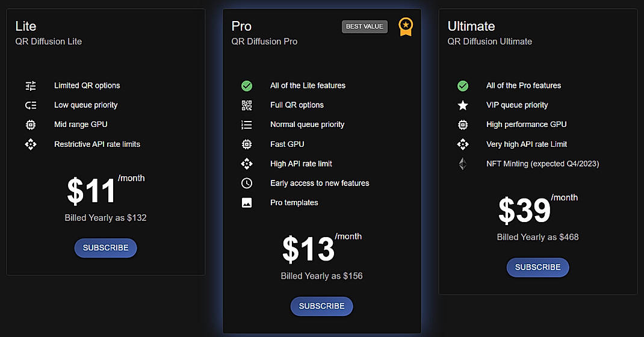Click Billed Yearly as $156 text
This screenshot has width=644, height=337.
(x=321, y=276)
